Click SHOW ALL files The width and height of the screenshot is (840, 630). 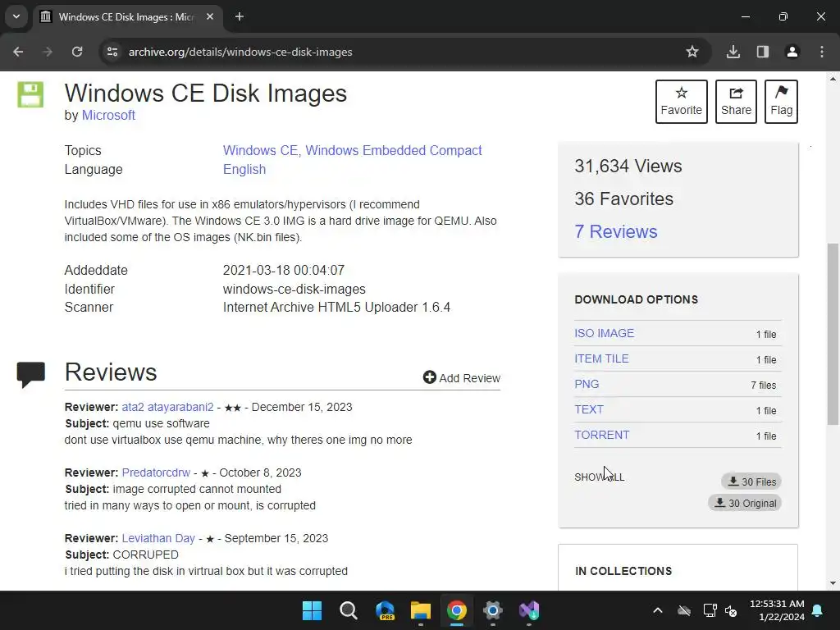tap(600, 477)
